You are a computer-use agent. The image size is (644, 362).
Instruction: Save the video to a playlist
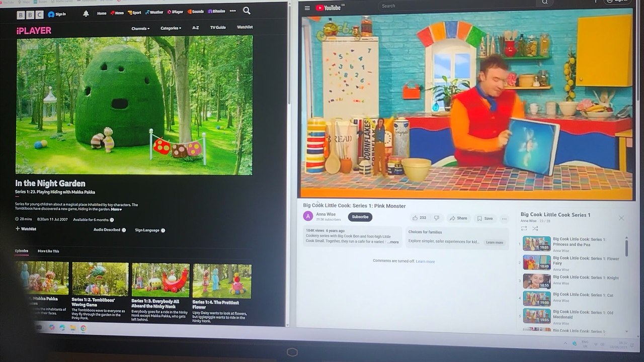(x=485, y=218)
